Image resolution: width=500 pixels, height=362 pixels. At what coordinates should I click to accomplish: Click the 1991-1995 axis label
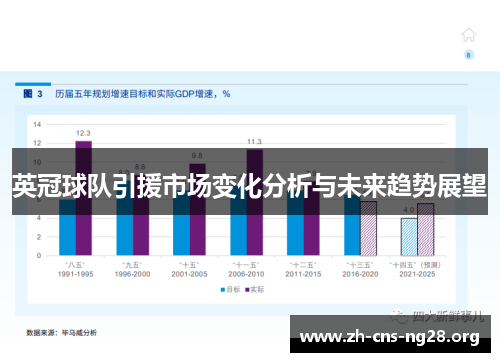coord(75,274)
